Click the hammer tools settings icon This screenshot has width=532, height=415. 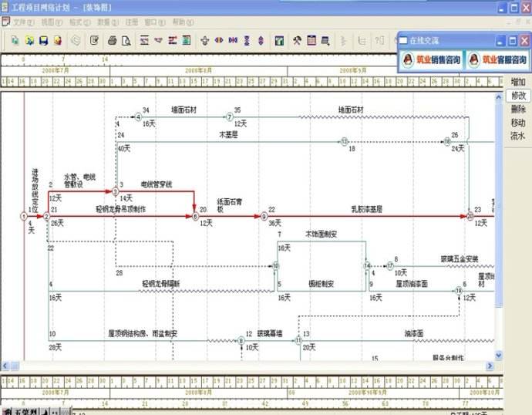tap(297, 41)
